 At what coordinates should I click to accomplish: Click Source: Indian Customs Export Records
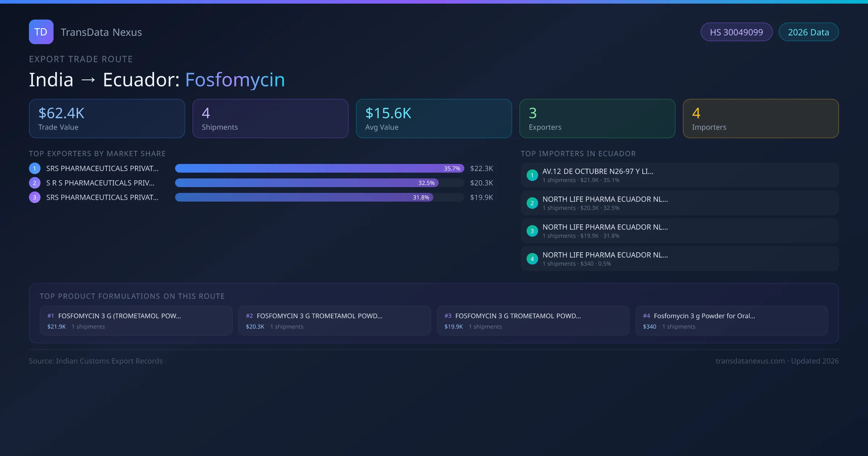click(x=96, y=361)
